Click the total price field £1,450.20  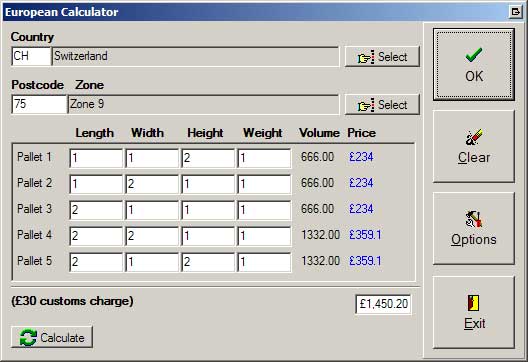383,304
